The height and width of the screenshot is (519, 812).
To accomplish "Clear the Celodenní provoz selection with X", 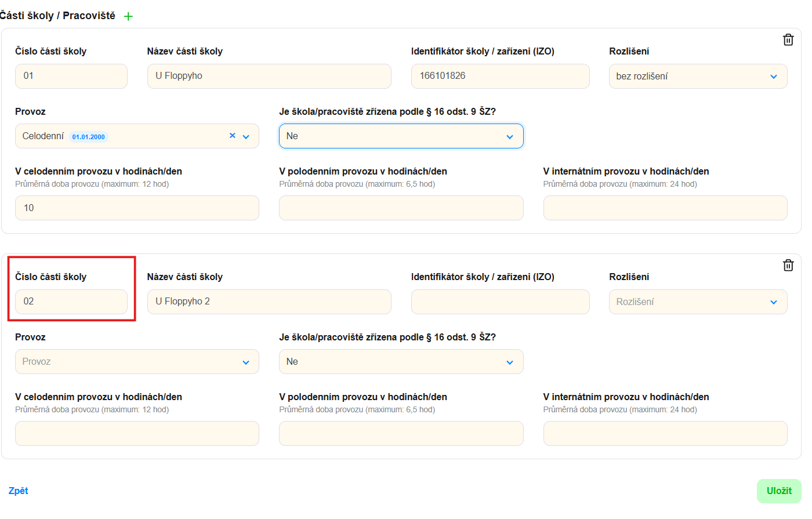I will pos(232,136).
